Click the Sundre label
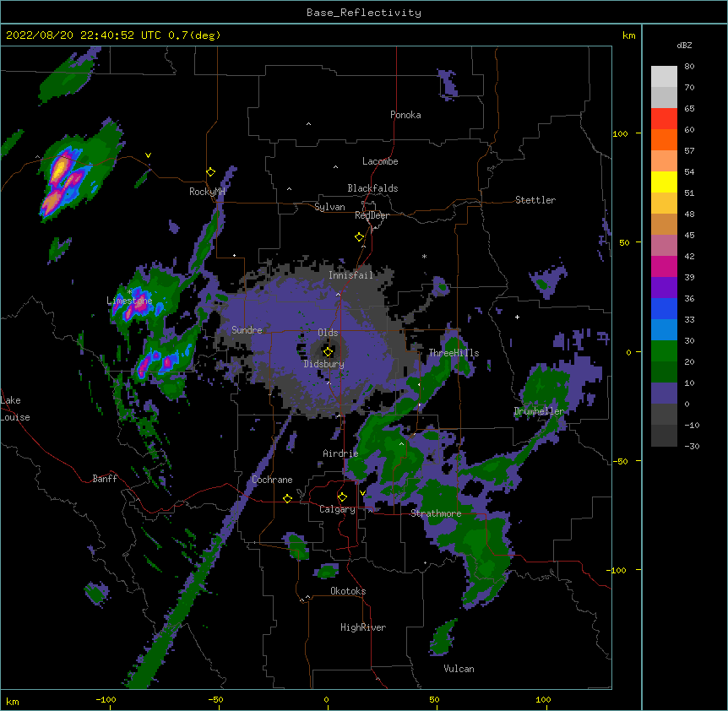The height and width of the screenshot is (711, 728). 247,330
